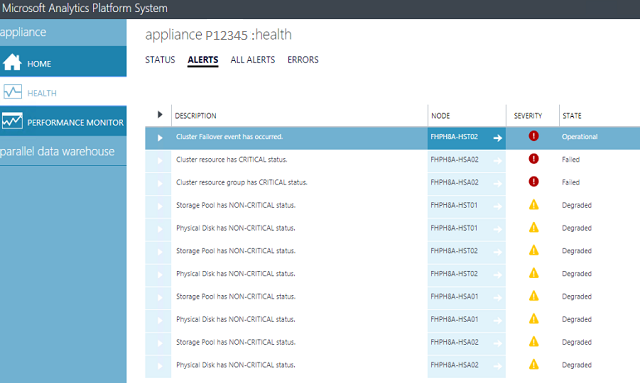Click the red severity icon for Cluster Failover event
The width and height of the screenshot is (640, 383).
(533, 136)
